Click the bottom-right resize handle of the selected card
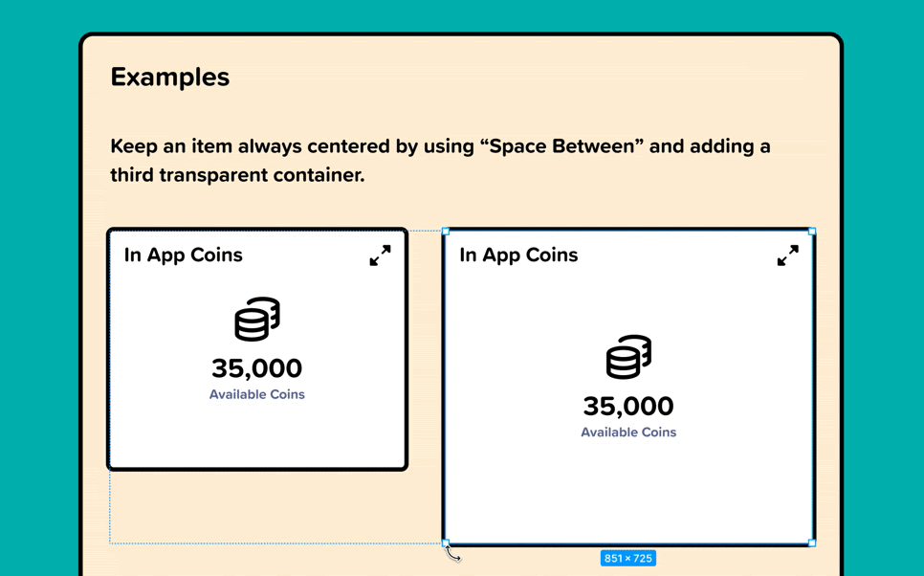Viewport: 924px width, 576px height. [x=812, y=543]
